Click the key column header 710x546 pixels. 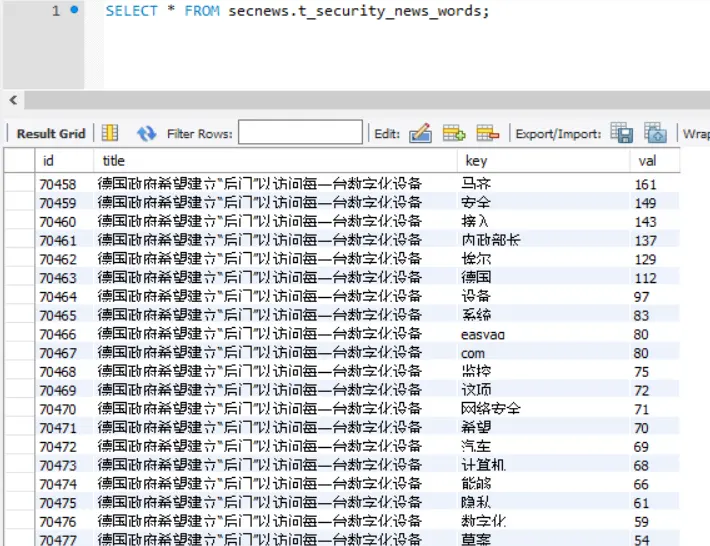[543, 161]
